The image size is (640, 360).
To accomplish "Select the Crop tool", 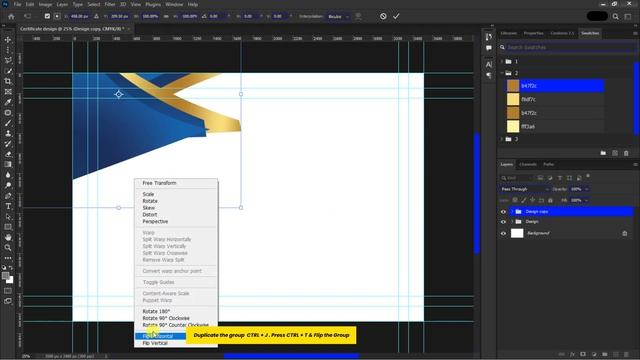I will [8, 81].
